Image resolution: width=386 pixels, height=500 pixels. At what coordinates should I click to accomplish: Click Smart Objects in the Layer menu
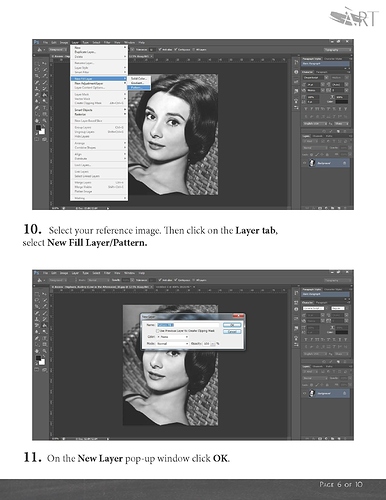83,110
